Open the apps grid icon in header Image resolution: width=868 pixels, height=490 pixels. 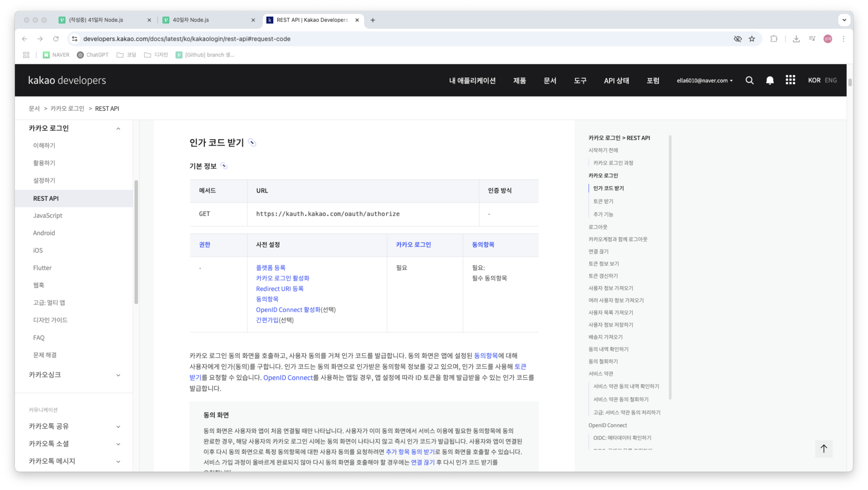click(x=790, y=80)
